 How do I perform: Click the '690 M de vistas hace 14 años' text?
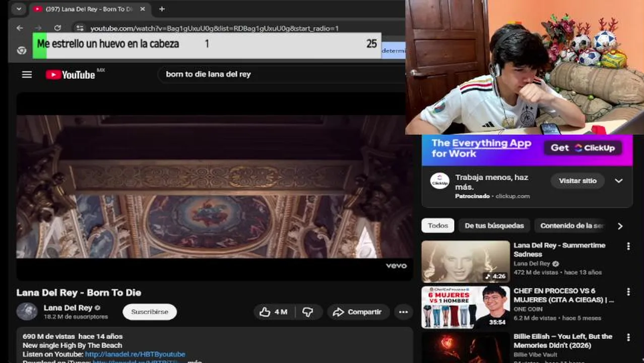click(x=73, y=336)
